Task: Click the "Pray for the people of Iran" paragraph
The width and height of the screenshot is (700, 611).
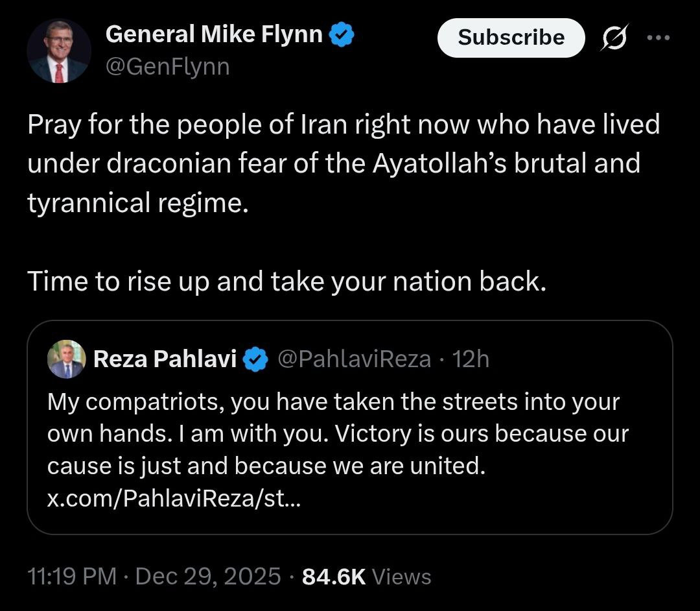Action: [x=343, y=163]
